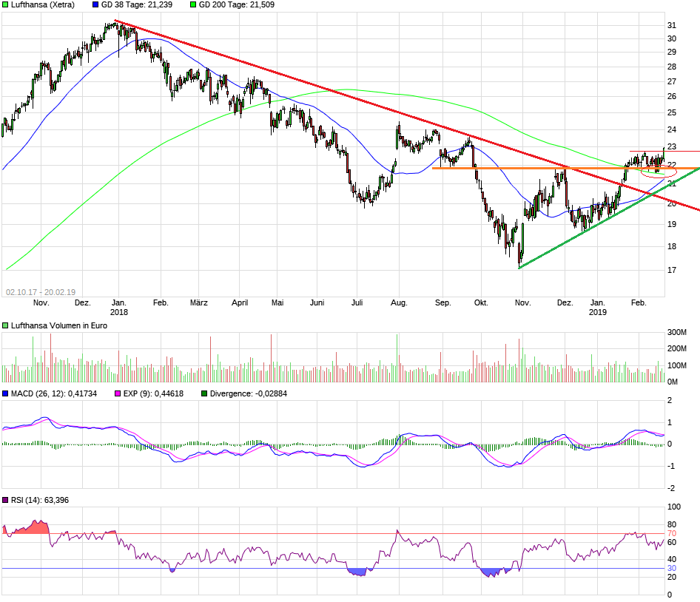Click the green Lufthansa (Xetra) legend swatch

click(x=5, y=5)
